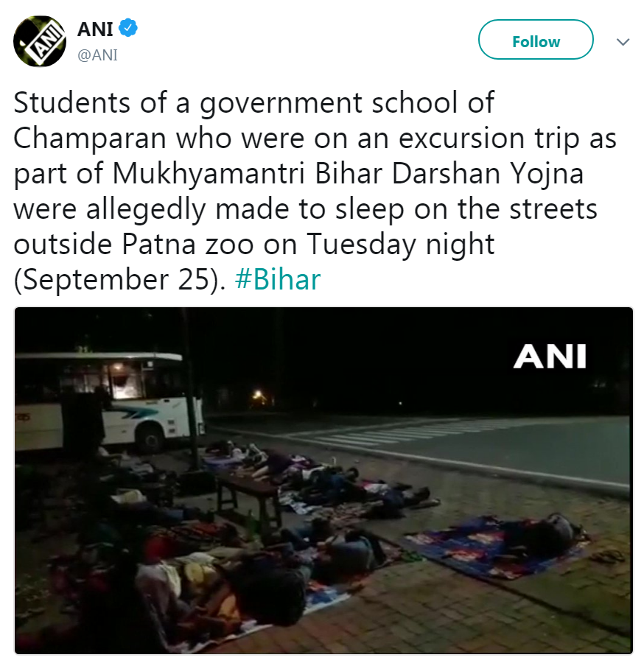
Task: Click the text Mukhyamantri Bihar Darshan Yojna
Action: (348, 173)
